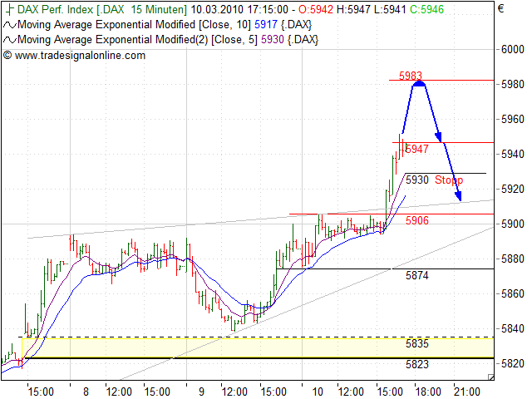Image resolution: width=532 pixels, height=399 pixels.
Task: Click the 5900 price axis label
Action: (x=513, y=224)
